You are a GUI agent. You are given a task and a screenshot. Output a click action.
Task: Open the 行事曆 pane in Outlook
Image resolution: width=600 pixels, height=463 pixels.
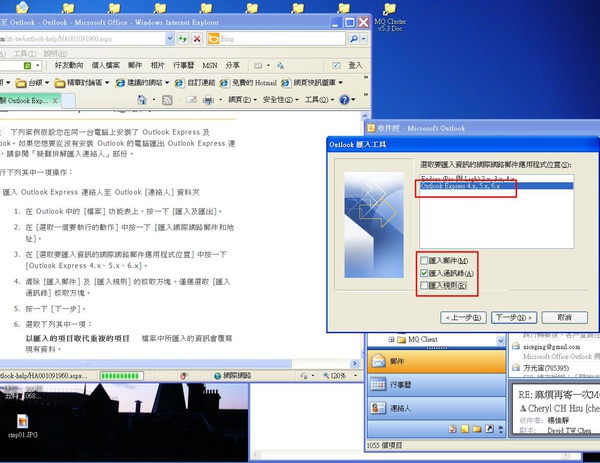pos(436,385)
